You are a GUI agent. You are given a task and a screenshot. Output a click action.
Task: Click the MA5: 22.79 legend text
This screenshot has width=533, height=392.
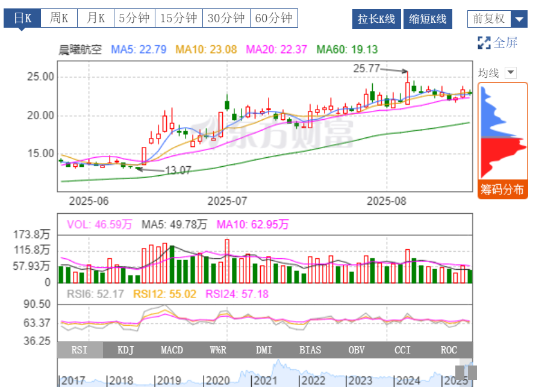click(x=139, y=49)
